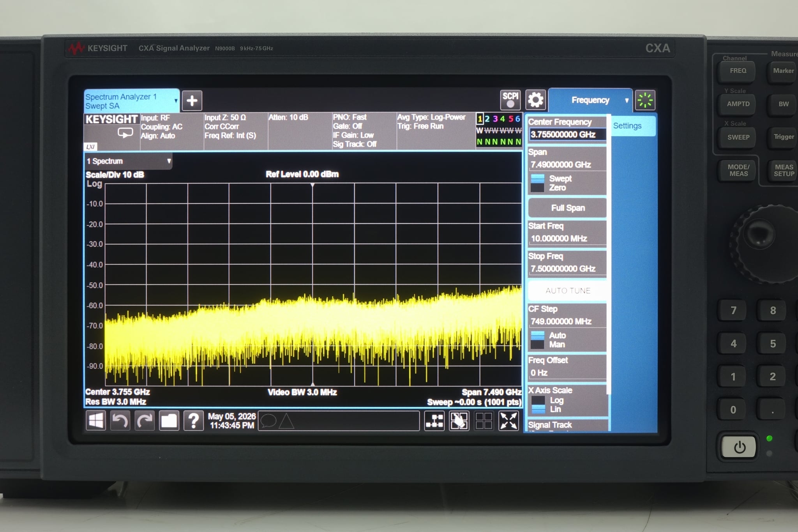This screenshot has height=532, width=798.
Task: Edit the CF Step 749 MHz field
Action: tap(568, 321)
